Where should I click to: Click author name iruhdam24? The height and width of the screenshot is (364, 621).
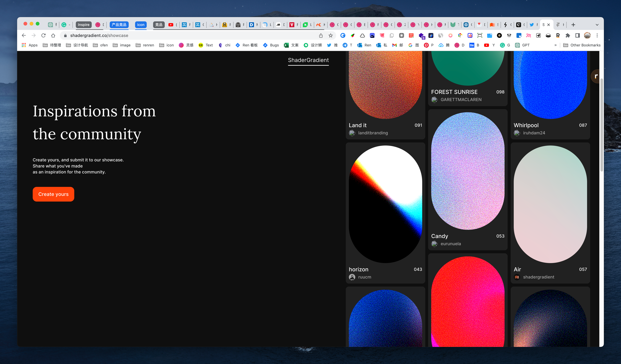coord(534,133)
